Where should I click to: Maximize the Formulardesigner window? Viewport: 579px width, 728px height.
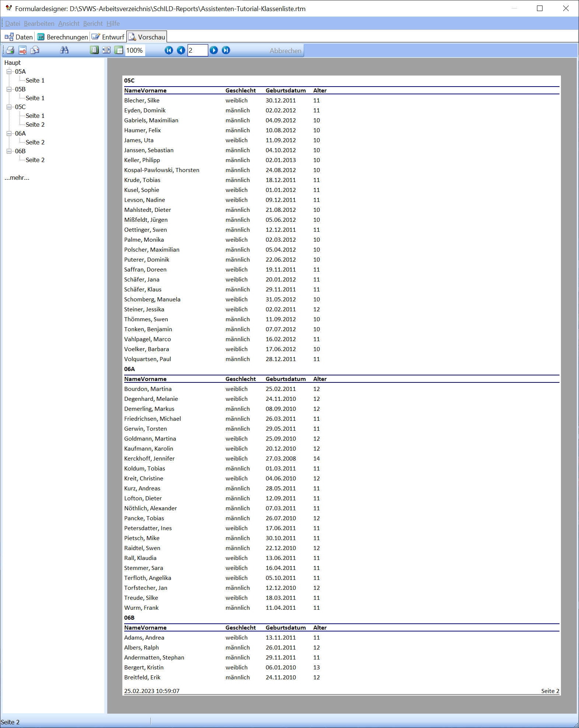click(x=540, y=8)
